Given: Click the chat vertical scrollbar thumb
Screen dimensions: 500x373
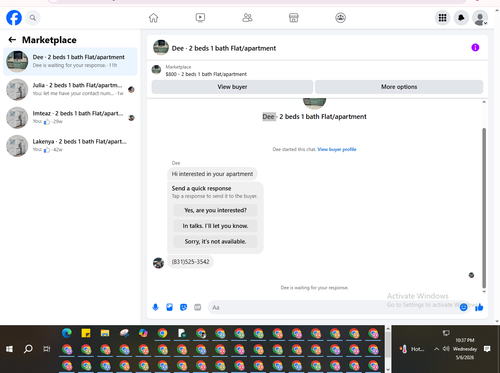Looking at the screenshot, I should pyautogui.click(x=484, y=208).
